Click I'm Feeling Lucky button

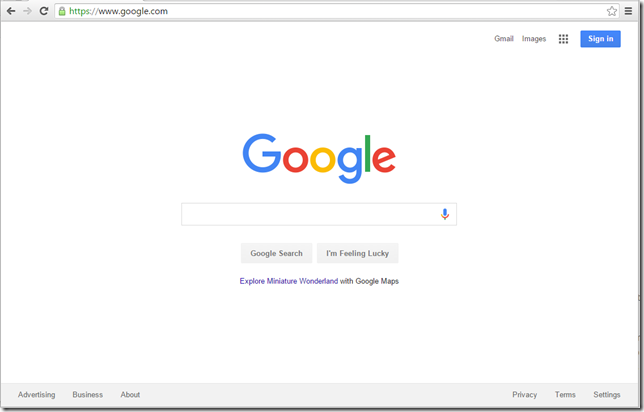357,253
